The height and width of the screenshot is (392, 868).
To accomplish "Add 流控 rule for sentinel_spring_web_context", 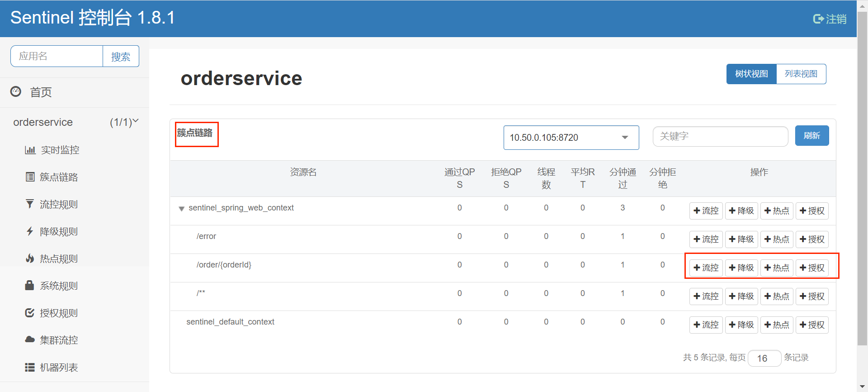I will coord(706,211).
